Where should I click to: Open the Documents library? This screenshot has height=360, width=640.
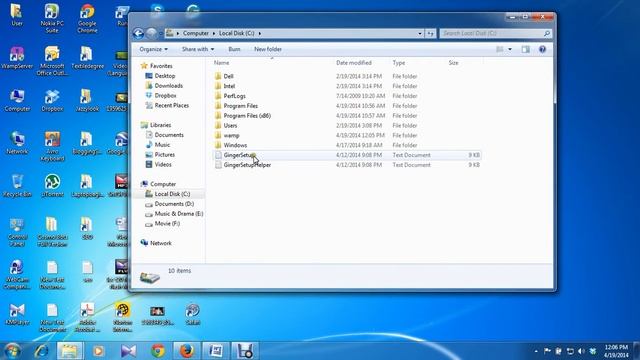tap(169, 135)
